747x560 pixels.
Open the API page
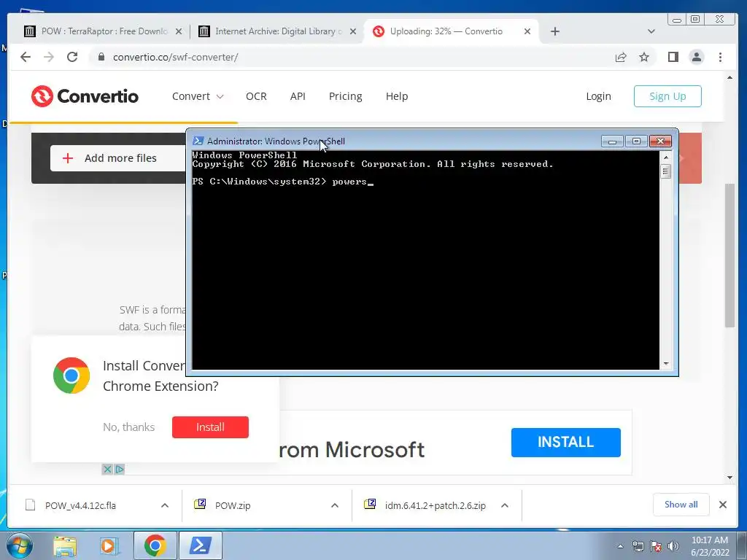click(x=298, y=96)
